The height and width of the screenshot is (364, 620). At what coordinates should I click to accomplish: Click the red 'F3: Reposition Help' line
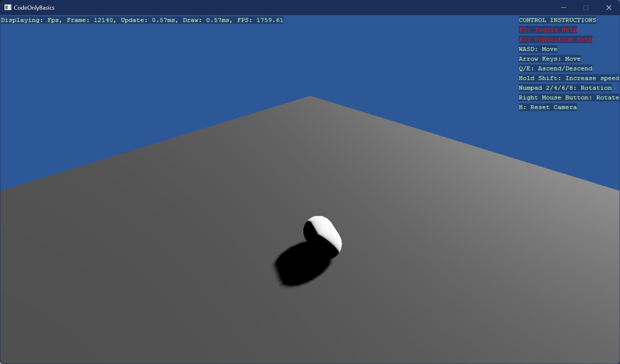pos(555,39)
